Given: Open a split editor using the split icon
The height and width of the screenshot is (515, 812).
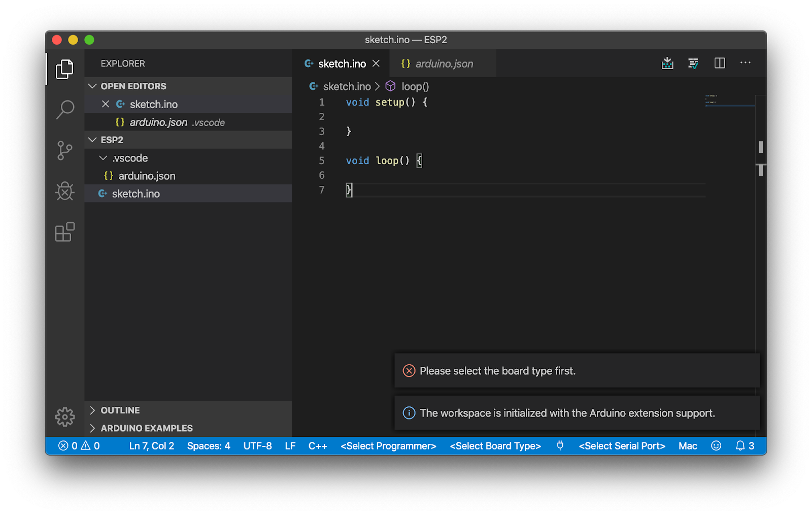Looking at the screenshot, I should point(719,63).
